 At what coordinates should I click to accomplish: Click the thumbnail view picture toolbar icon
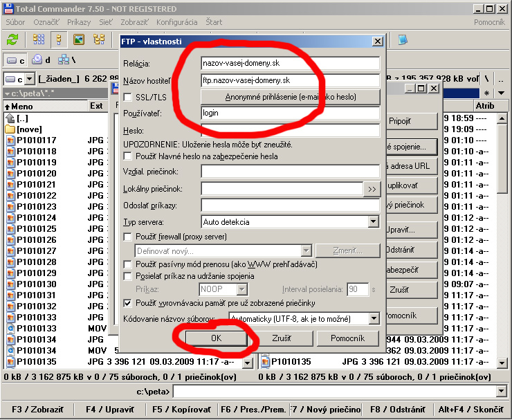(x=79, y=39)
